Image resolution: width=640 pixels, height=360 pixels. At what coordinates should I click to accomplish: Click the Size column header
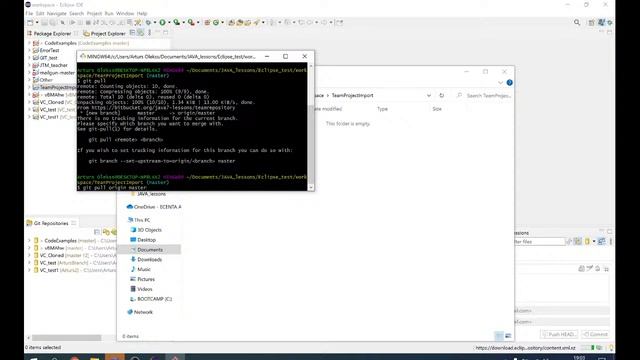tap(437, 109)
